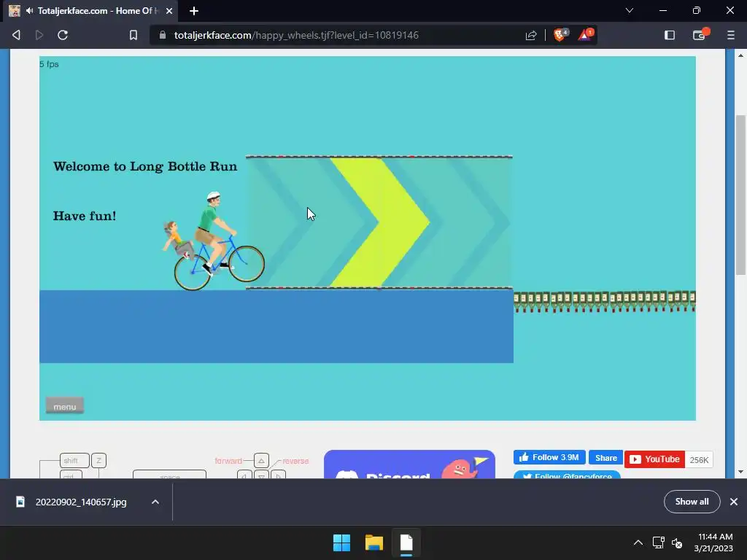Click the 5 fps counter text
This screenshot has width=747, height=560.
tap(49, 64)
